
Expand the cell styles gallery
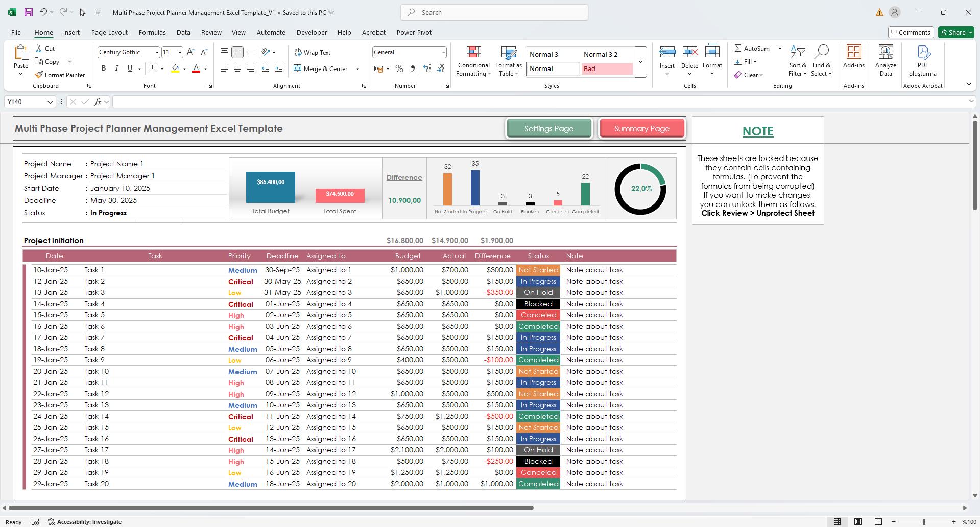click(x=640, y=62)
